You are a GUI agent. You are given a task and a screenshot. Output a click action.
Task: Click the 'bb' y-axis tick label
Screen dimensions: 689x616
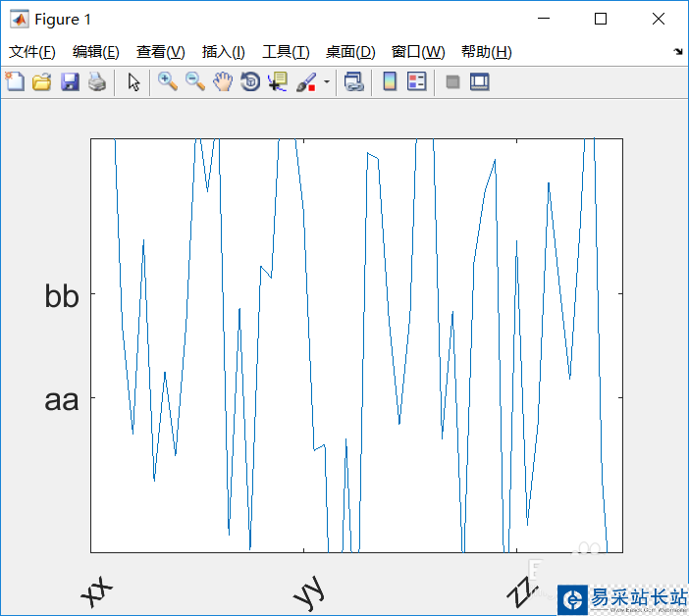tap(62, 296)
